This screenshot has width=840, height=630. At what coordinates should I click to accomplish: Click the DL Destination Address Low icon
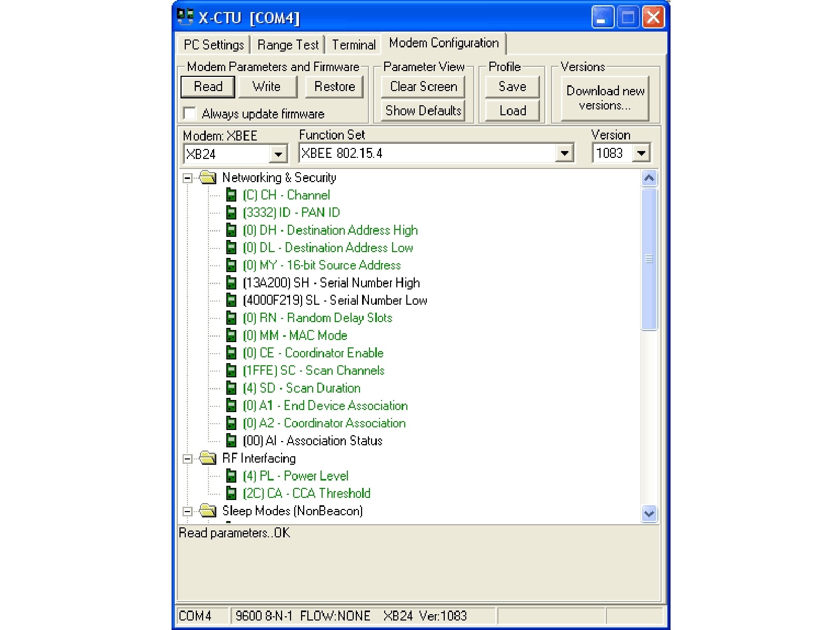click(x=231, y=248)
